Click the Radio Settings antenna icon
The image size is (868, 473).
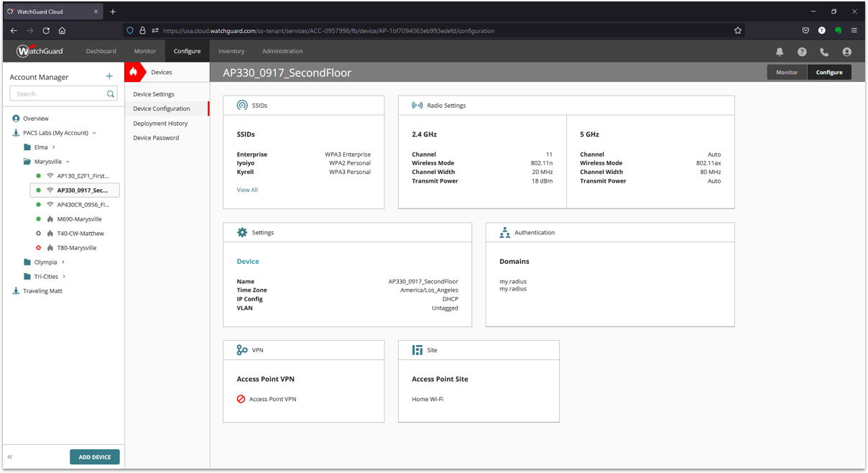click(417, 105)
